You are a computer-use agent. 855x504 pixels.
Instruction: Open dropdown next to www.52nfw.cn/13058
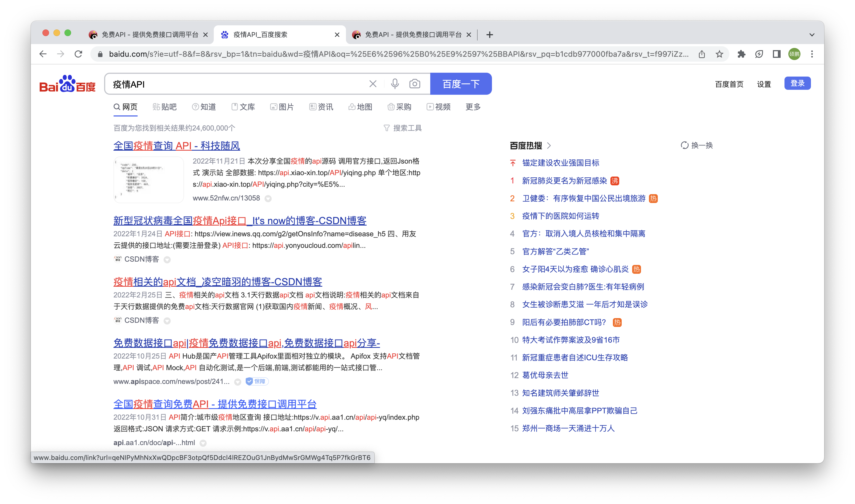point(268,199)
